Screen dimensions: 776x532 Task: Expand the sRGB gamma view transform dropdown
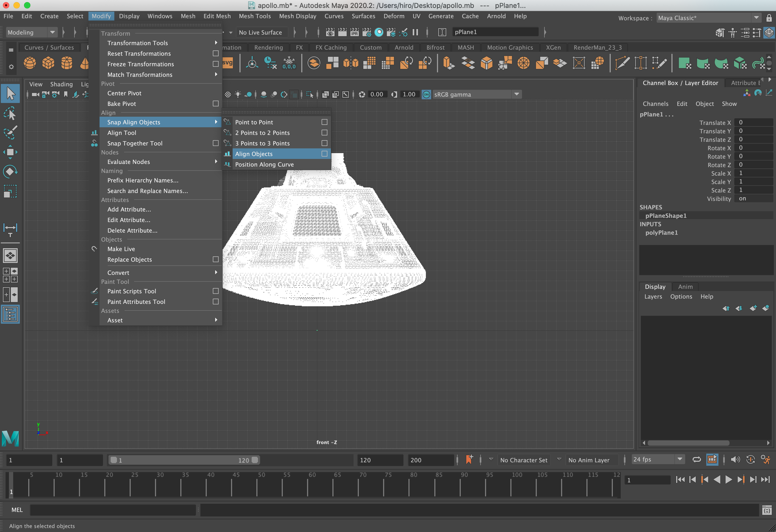[x=516, y=94]
